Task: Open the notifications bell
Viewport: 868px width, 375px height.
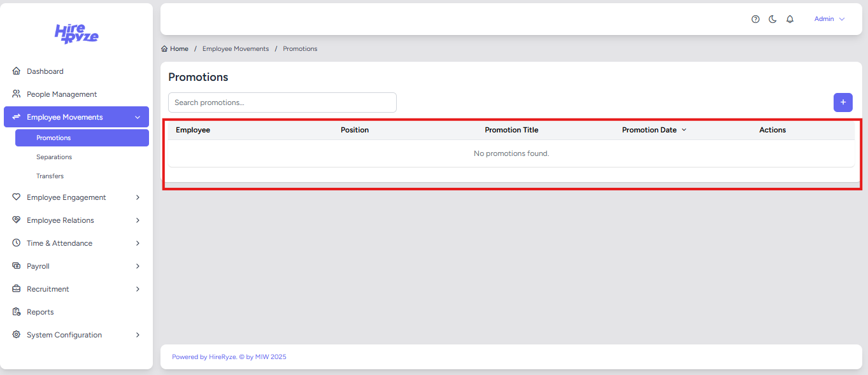Action: point(790,19)
